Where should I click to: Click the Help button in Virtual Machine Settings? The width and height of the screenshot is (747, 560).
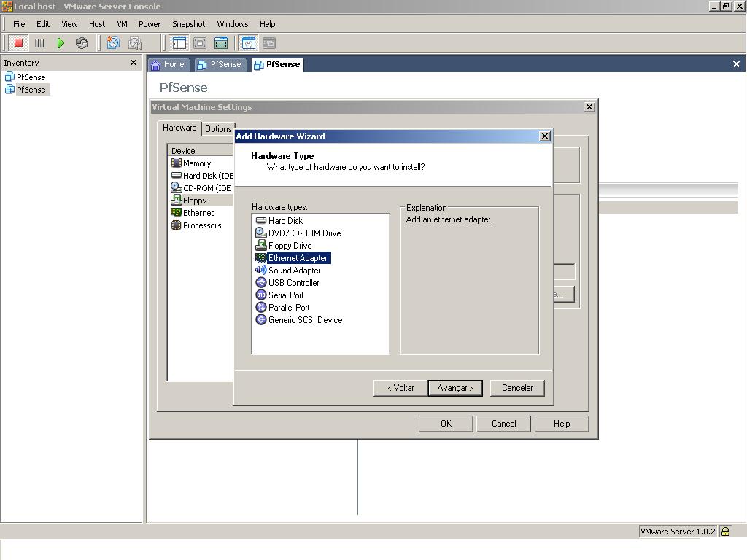pos(562,424)
